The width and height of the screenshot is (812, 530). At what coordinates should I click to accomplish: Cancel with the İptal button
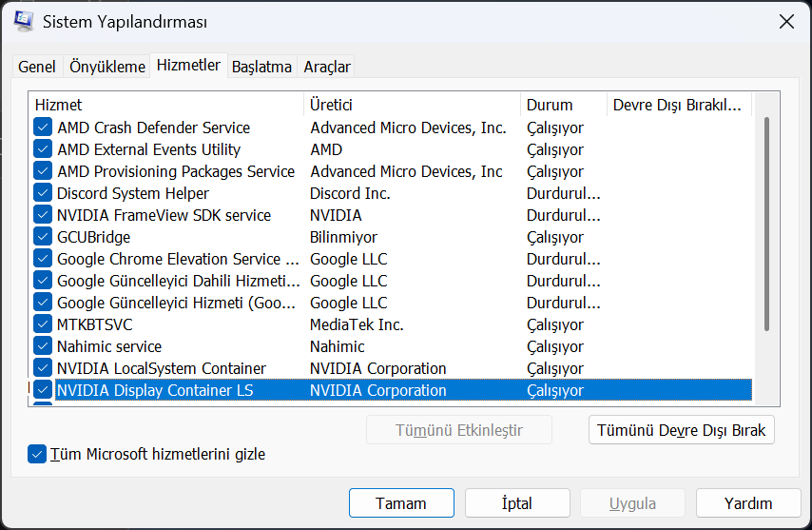click(x=517, y=503)
